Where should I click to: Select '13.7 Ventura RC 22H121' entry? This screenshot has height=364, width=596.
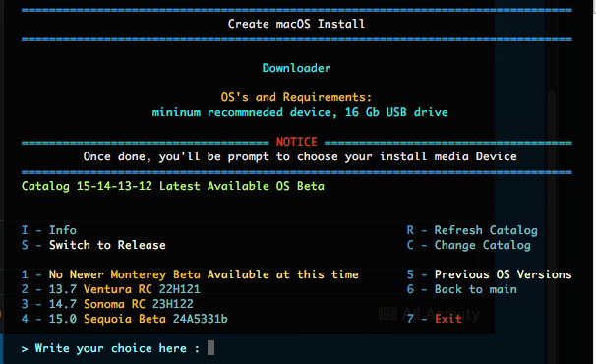tap(110, 289)
